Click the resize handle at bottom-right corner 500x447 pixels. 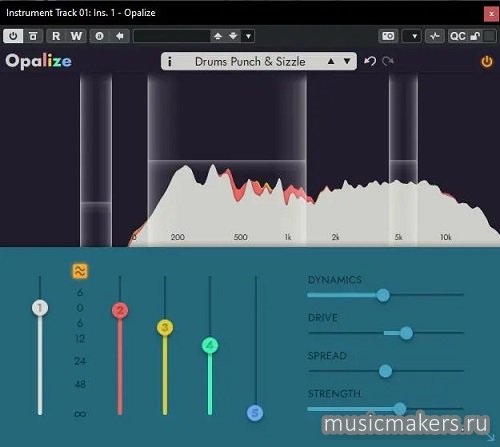point(491,437)
